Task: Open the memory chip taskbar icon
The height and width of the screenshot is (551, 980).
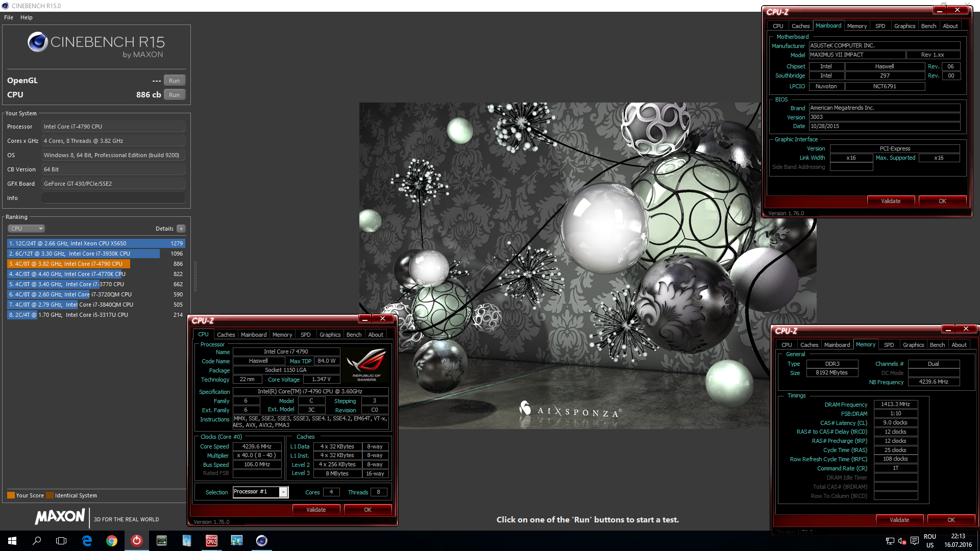Action: tap(161, 541)
